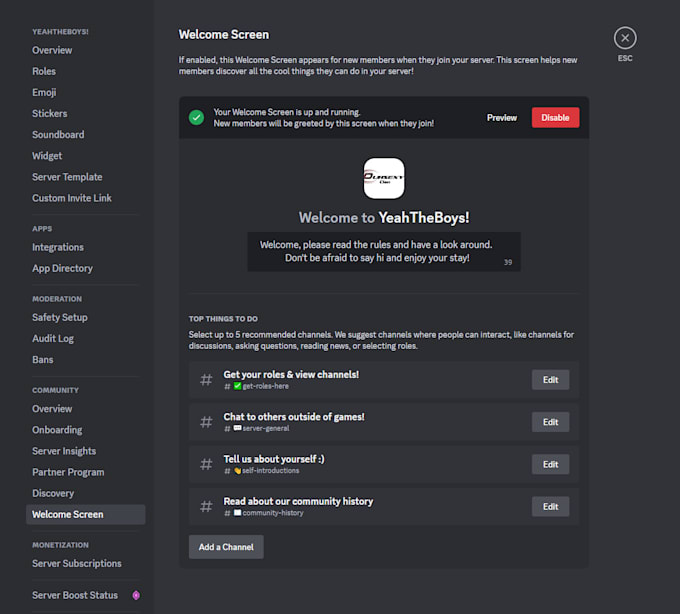View Server Insights
Screen dimensions: 680x614
pyautogui.click(x=64, y=451)
